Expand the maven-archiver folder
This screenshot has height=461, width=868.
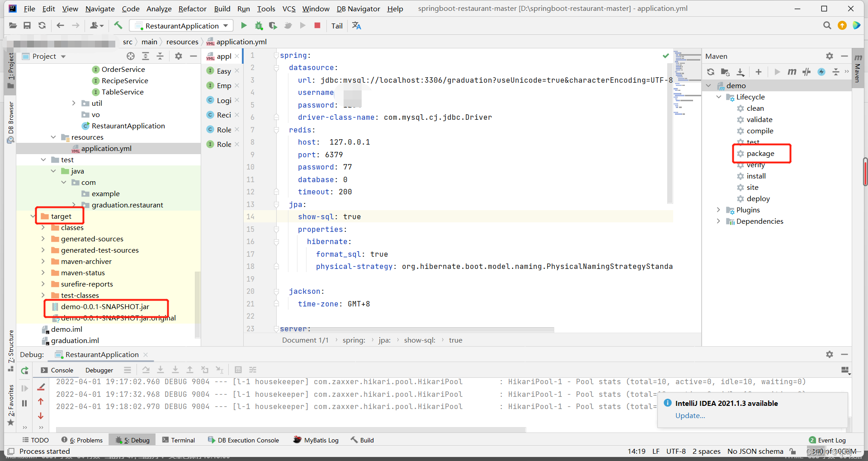(43, 262)
